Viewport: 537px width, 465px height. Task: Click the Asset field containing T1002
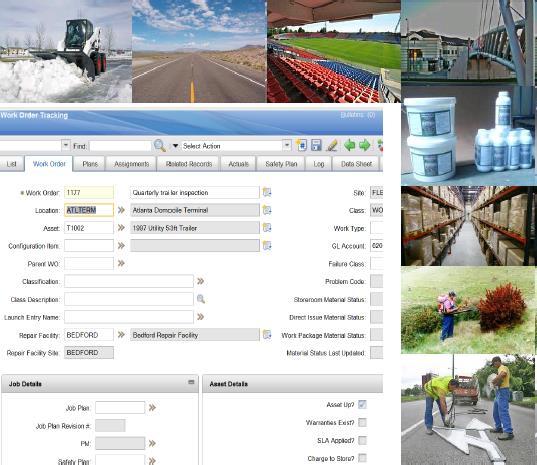click(89, 228)
